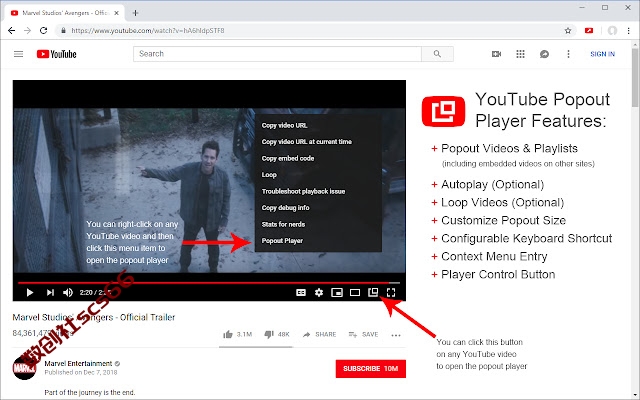Image resolution: width=640 pixels, height=400 pixels.
Task: Reload the current YouTube page
Action: click(43, 31)
